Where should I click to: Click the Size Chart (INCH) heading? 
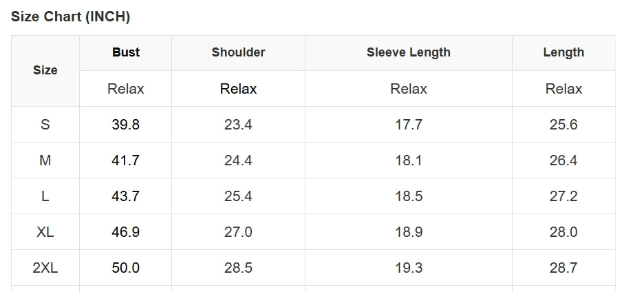click(71, 17)
